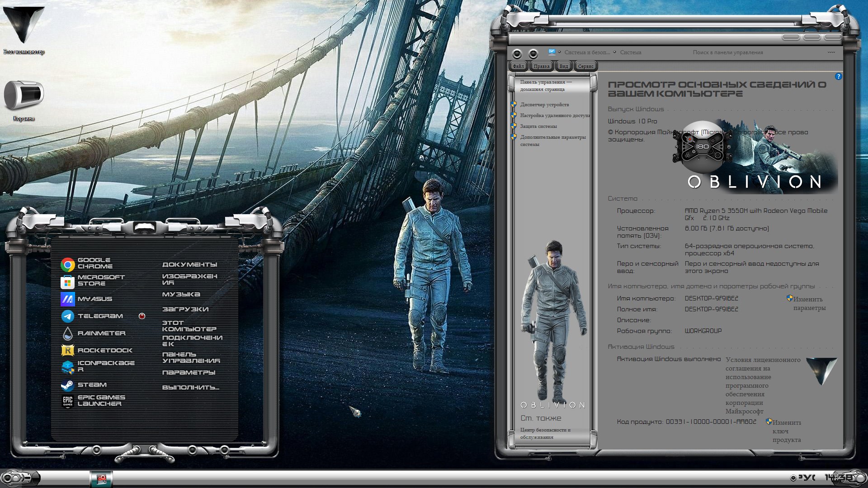
Task: Expand the breadcrumb arrow after the computer icon
Action: tap(560, 52)
